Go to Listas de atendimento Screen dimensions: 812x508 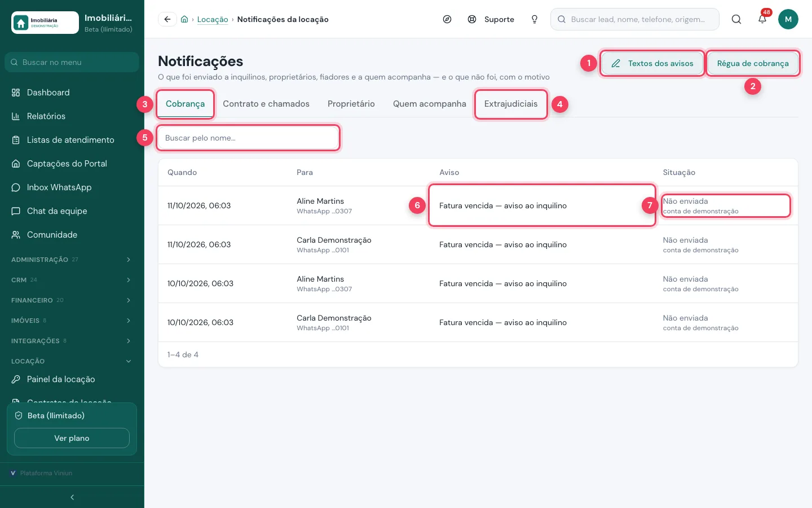(72, 140)
